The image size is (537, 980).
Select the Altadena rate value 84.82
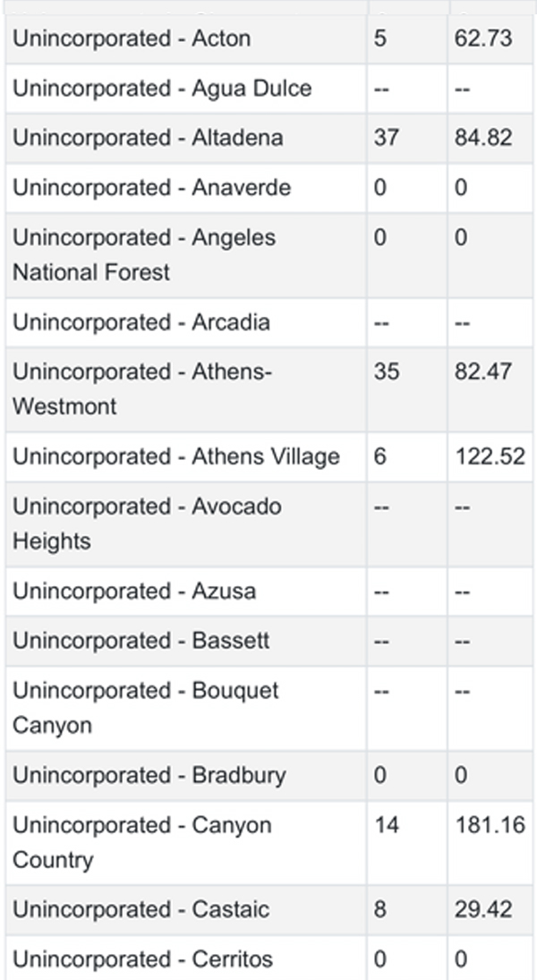point(483,138)
